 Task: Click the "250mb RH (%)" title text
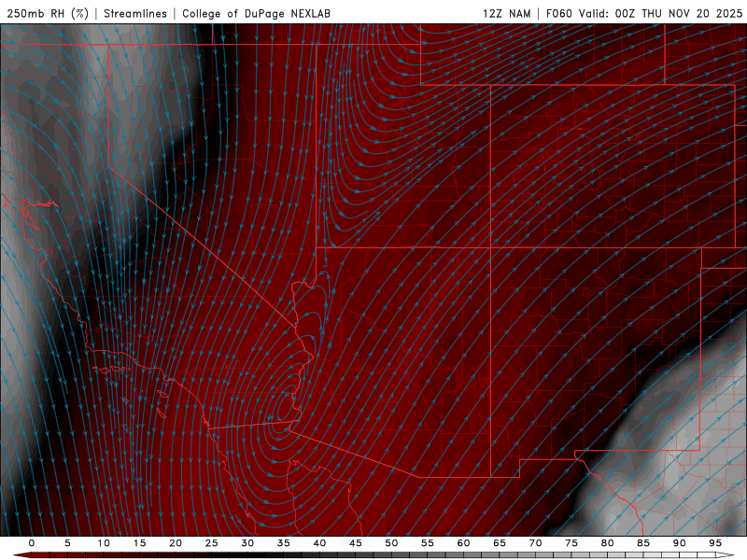click(x=48, y=13)
